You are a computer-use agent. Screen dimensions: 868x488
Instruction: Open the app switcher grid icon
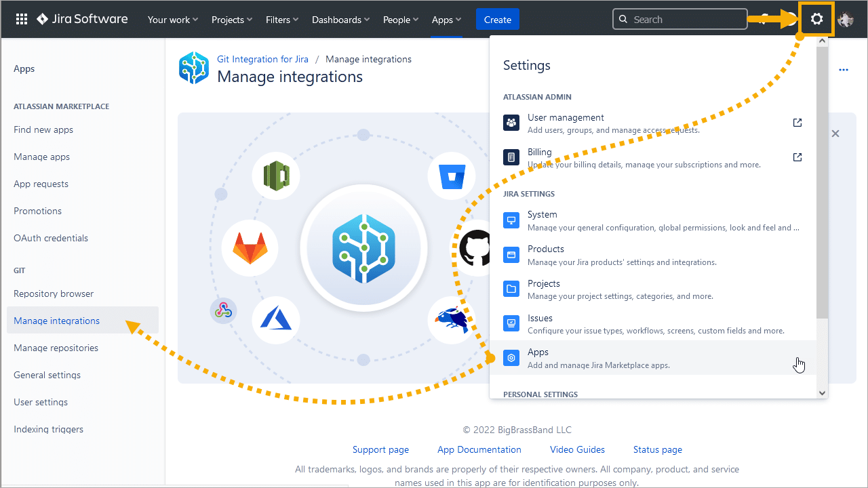(22, 20)
